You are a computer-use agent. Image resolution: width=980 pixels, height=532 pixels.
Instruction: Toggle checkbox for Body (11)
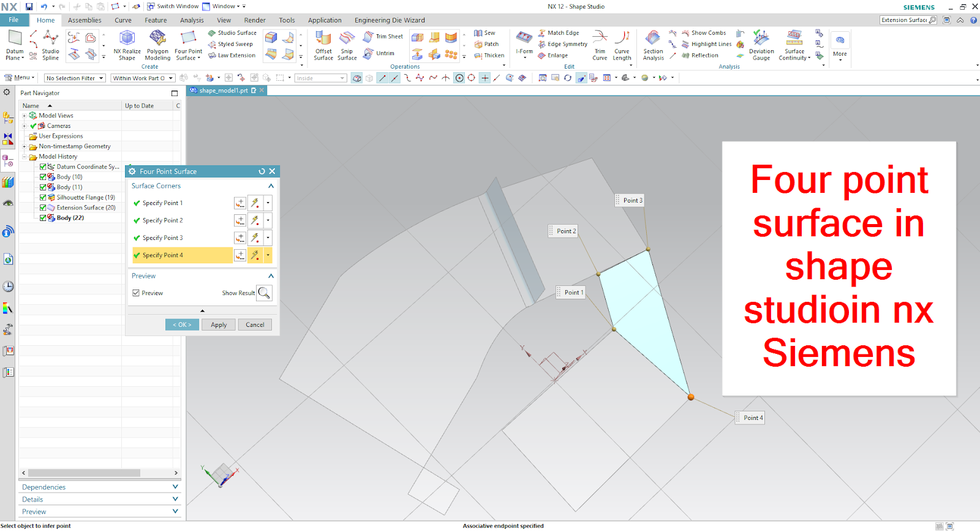coord(43,187)
